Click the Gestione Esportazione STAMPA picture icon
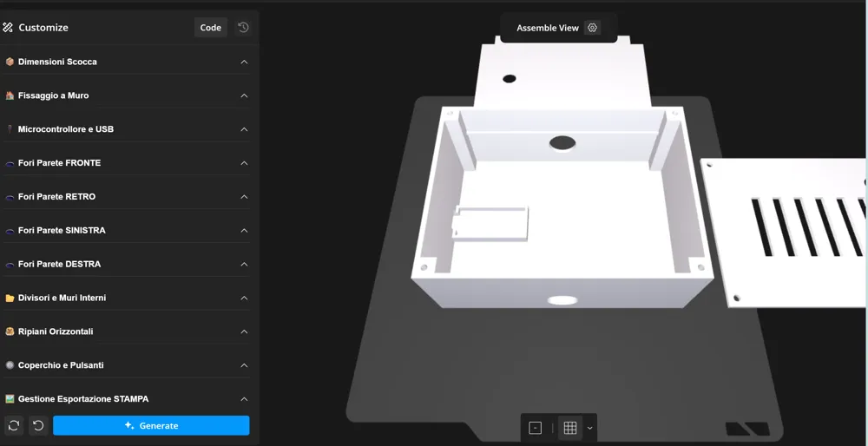This screenshot has height=446, width=868. (10, 399)
